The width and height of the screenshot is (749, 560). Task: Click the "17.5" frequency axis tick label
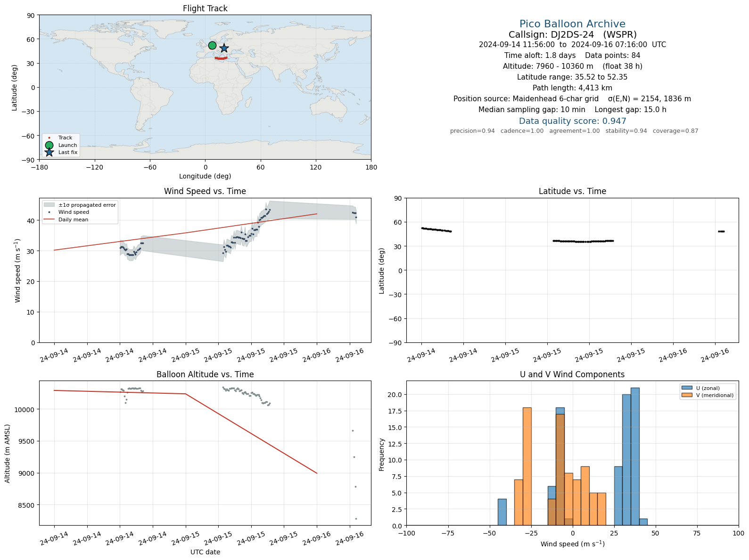[x=396, y=411]
